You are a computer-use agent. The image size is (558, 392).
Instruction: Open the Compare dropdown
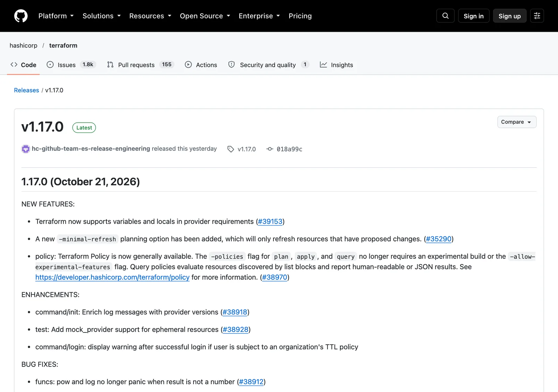tap(517, 122)
